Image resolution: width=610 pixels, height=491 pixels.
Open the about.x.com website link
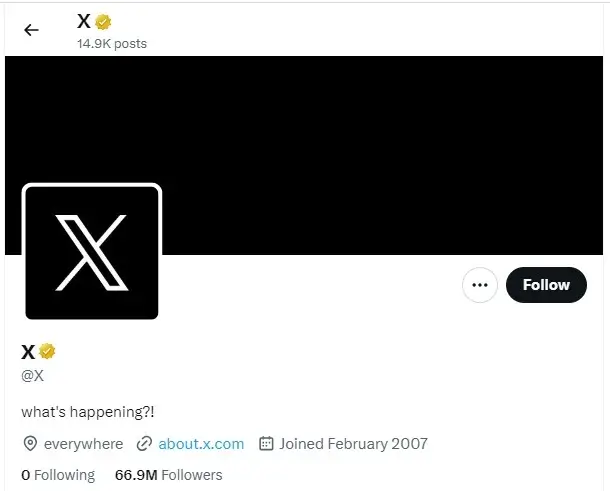click(201, 444)
